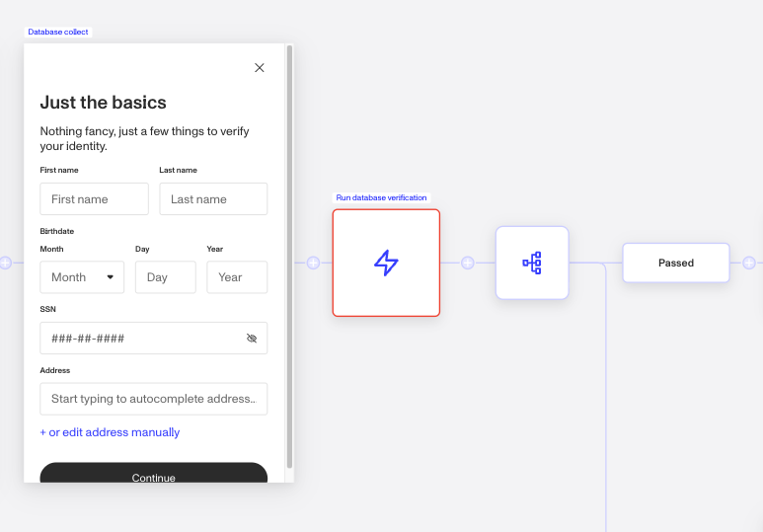Close the Just the basics form
Viewport: 763px width, 532px height.
pos(260,68)
